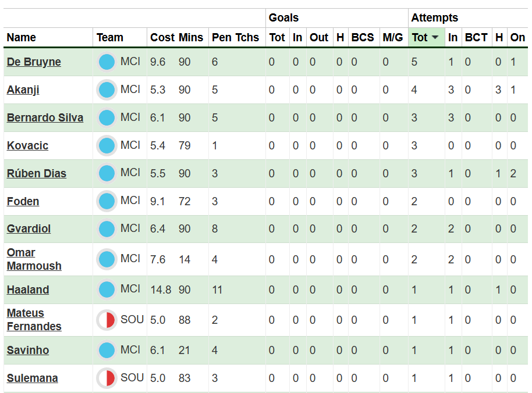Click Southampton badge next to Mateus Fernandes
This screenshot has height=393, width=532.
tap(107, 320)
